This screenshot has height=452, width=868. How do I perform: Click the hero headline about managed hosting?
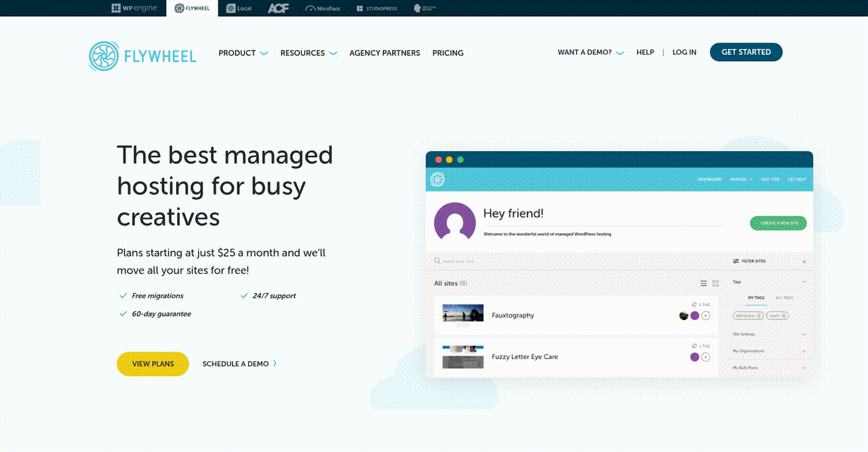[225, 186]
